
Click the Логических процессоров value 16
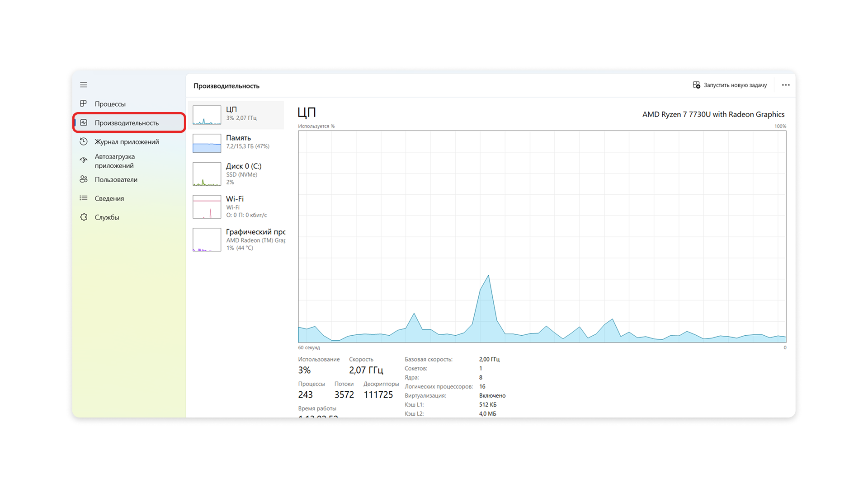482,386
